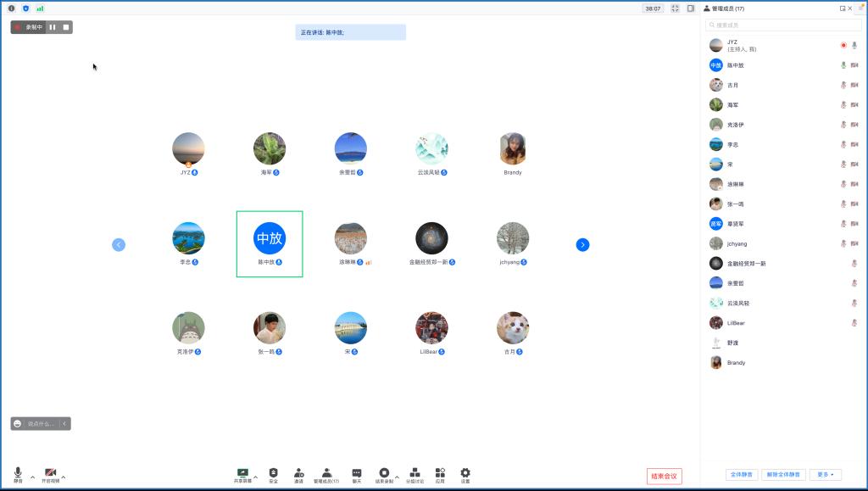Expand audio options arrow beside mute button
This screenshot has width=868, height=491.
point(32,477)
